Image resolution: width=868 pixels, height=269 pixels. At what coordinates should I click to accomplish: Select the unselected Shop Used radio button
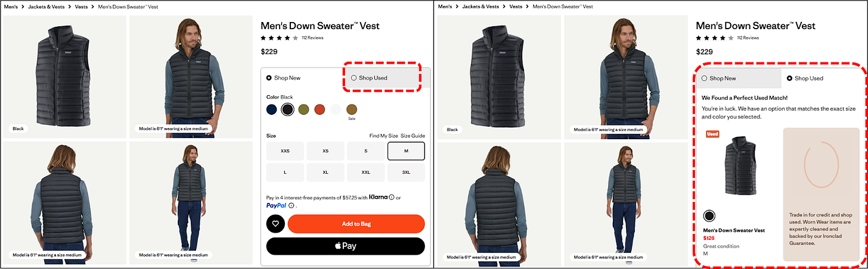[354, 78]
